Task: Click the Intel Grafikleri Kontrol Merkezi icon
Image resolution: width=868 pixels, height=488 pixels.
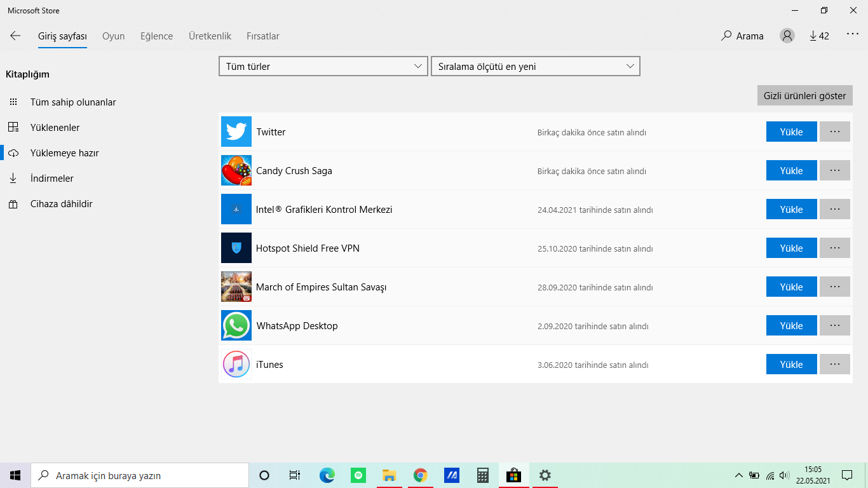Action: tap(236, 209)
